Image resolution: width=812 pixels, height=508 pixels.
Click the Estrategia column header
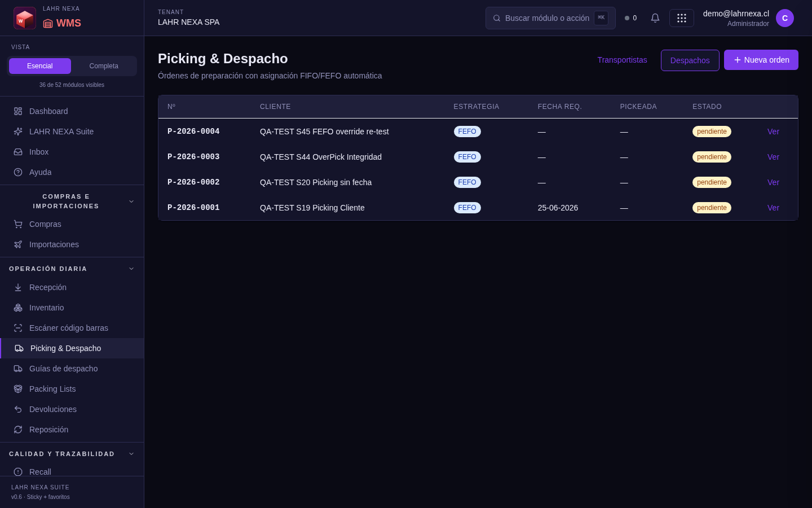click(x=476, y=107)
